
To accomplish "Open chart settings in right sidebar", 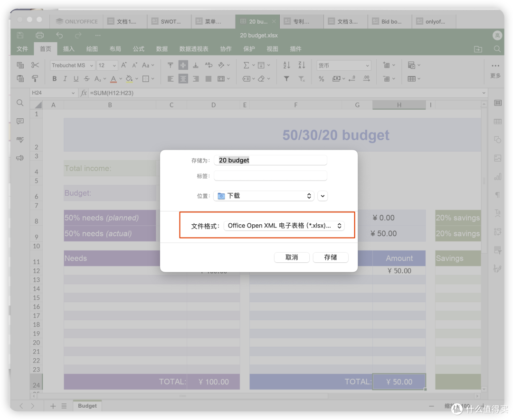I will pos(498,177).
